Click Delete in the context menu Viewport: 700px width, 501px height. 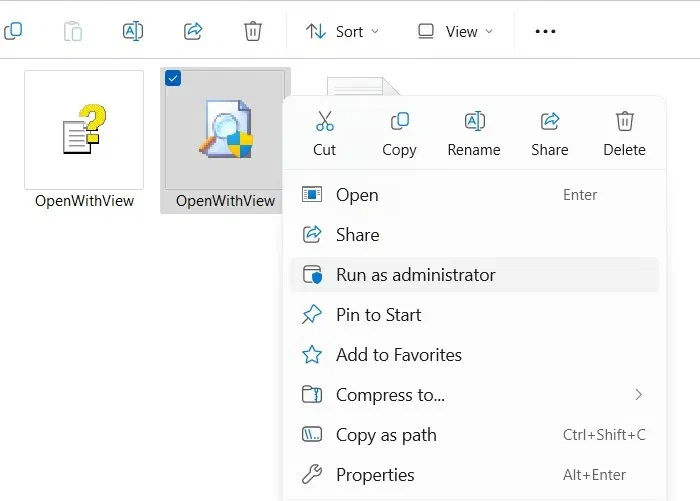click(x=625, y=134)
